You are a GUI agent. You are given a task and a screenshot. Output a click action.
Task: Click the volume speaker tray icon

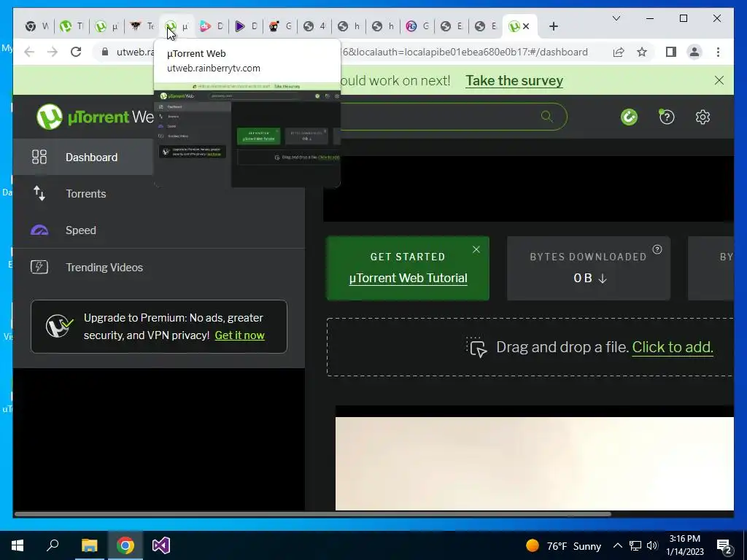[x=652, y=545]
